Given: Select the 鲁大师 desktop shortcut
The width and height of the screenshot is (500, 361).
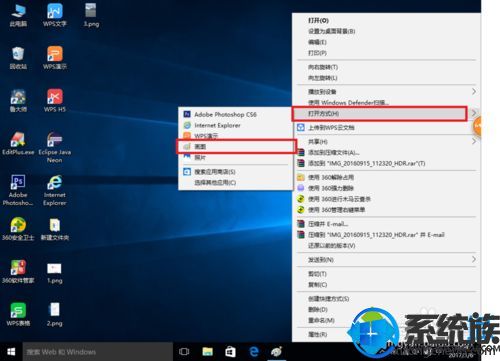Looking at the screenshot, I should [18, 100].
